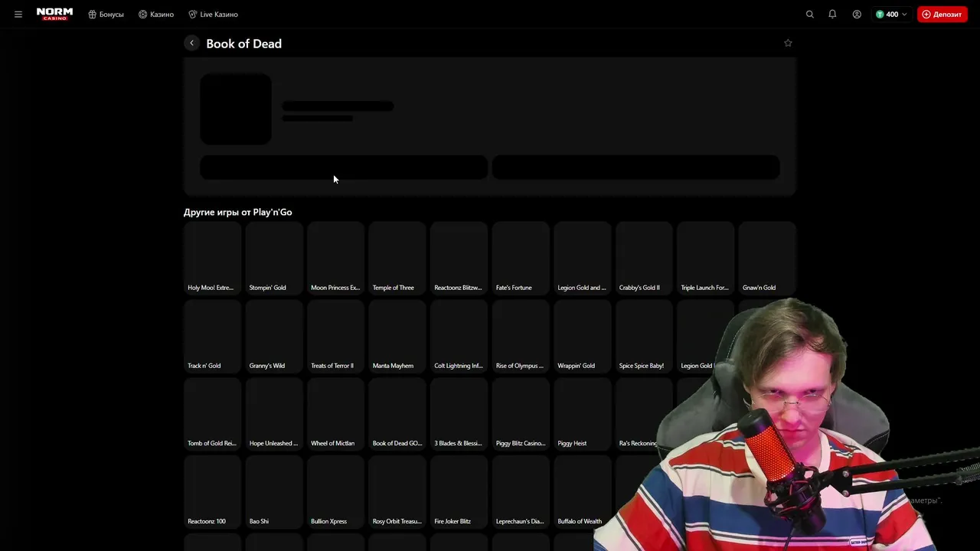
Task: Open the Tomb of Gold game card
Action: (x=212, y=414)
